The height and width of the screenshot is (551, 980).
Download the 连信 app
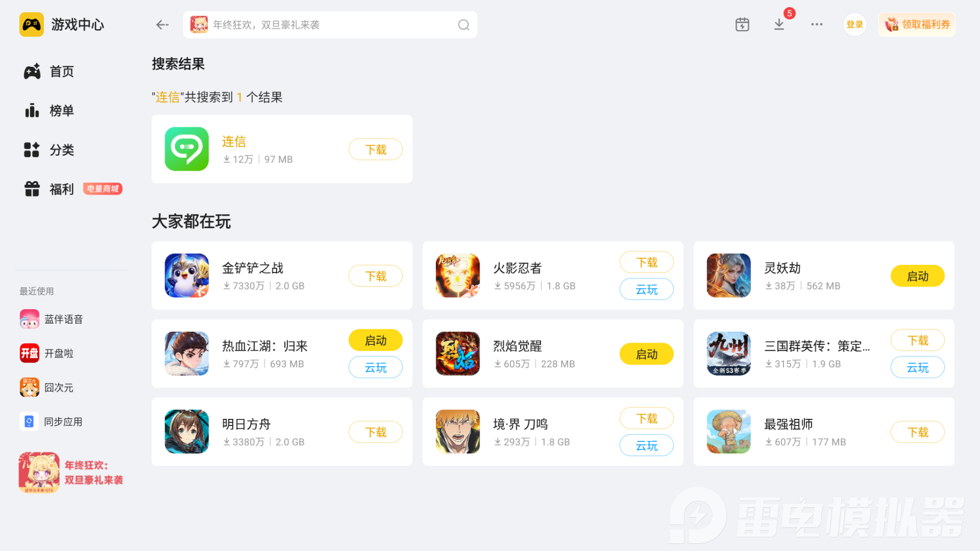tap(376, 149)
